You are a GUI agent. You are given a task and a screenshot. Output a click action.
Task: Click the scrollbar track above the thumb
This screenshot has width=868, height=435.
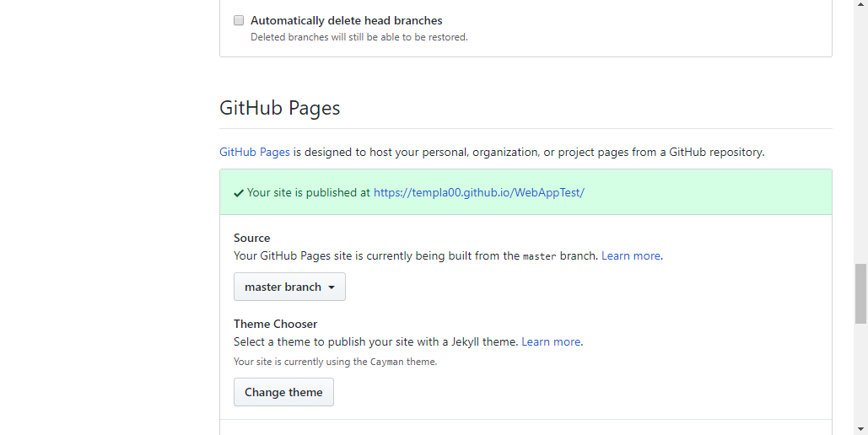click(x=860, y=126)
